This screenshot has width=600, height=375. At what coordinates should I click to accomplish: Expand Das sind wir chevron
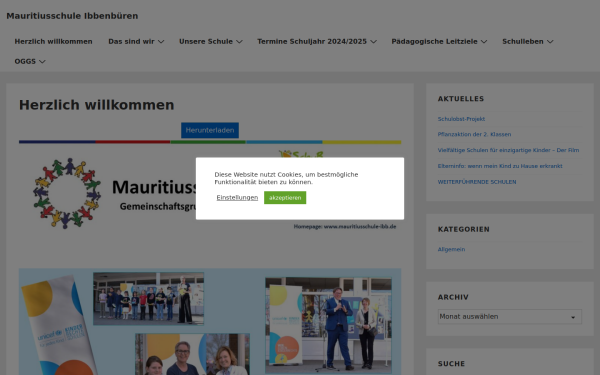pyautogui.click(x=161, y=41)
